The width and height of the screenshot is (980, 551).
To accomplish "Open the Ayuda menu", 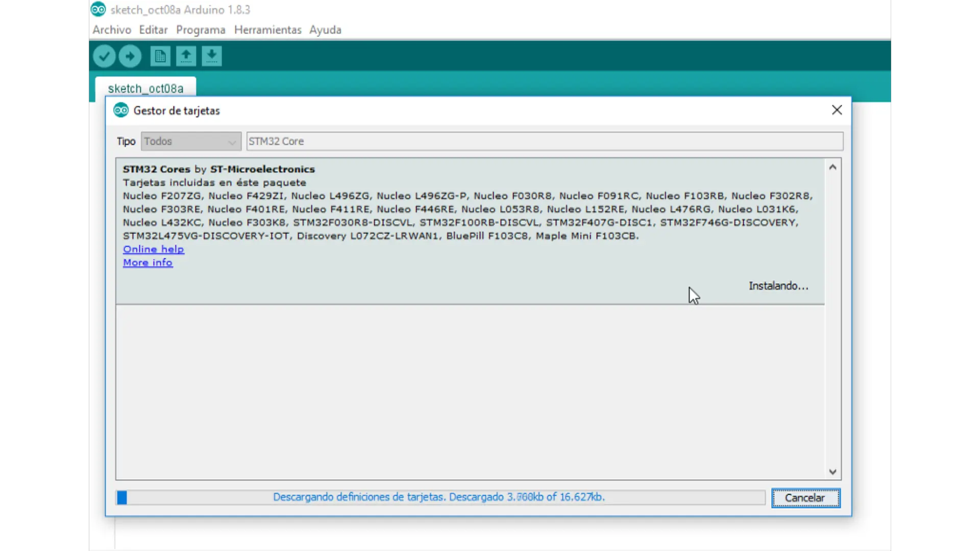I will [x=325, y=30].
